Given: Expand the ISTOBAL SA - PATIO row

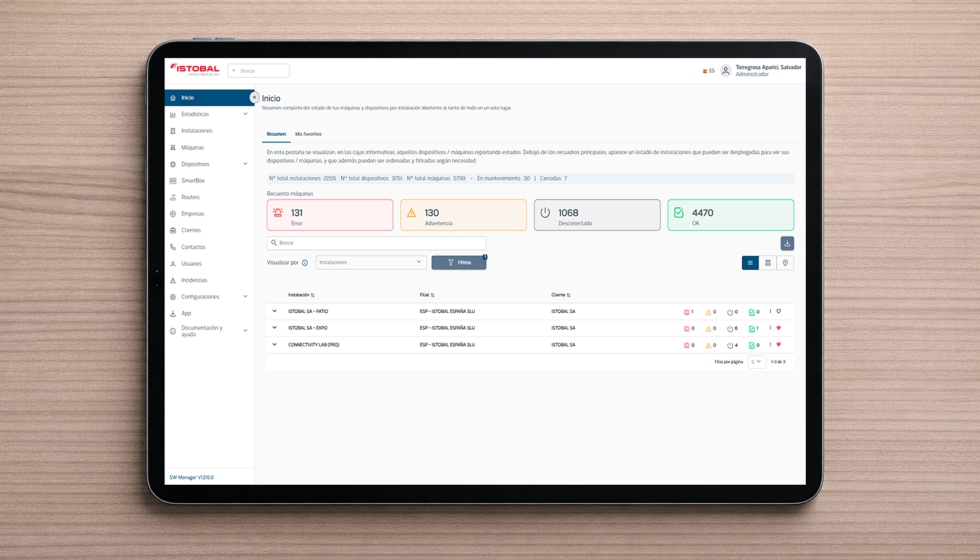Looking at the screenshot, I should pyautogui.click(x=274, y=311).
